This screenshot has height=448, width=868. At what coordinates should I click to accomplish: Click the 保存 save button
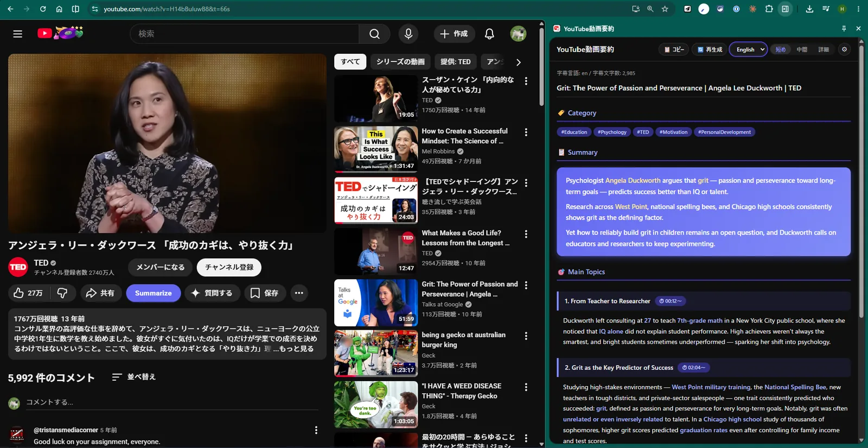pyautogui.click(x=265, y=293)
